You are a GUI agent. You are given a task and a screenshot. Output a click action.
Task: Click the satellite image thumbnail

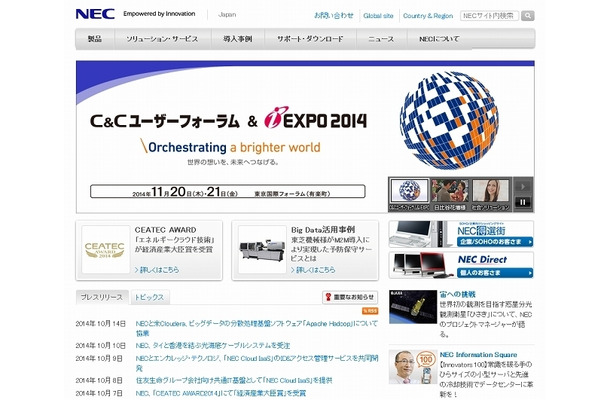pyautogui.click(x=413, y=306)
